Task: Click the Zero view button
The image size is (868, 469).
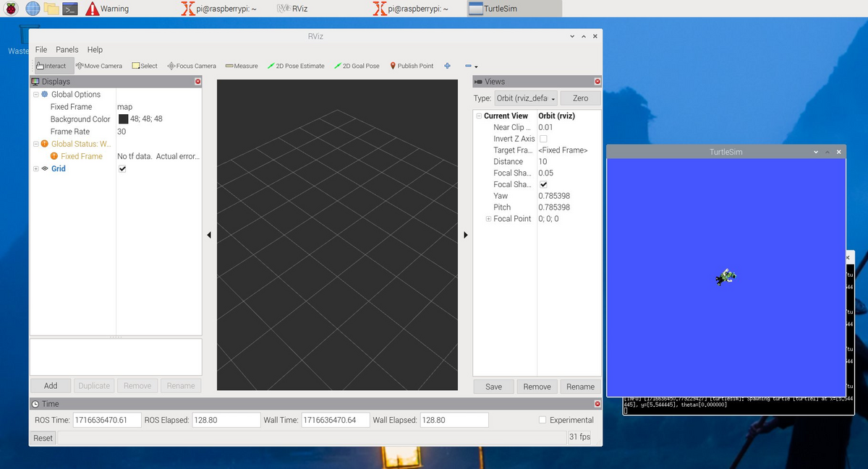Action: pyautogui.click(x=580, y=98)
